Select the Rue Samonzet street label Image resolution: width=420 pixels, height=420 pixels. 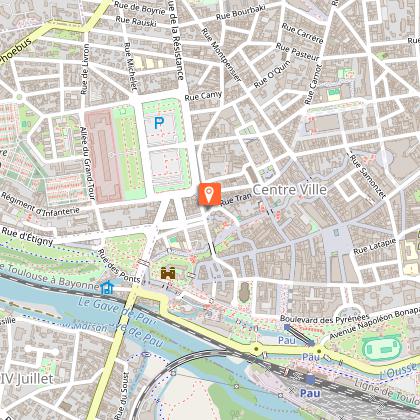[x=368, y=176]
